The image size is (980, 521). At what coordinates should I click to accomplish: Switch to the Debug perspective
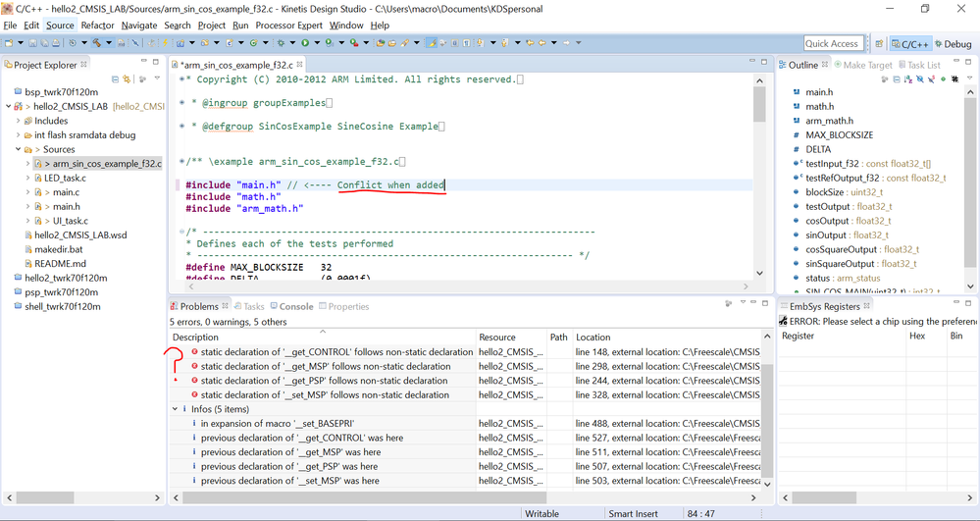[x=953, y=44]
